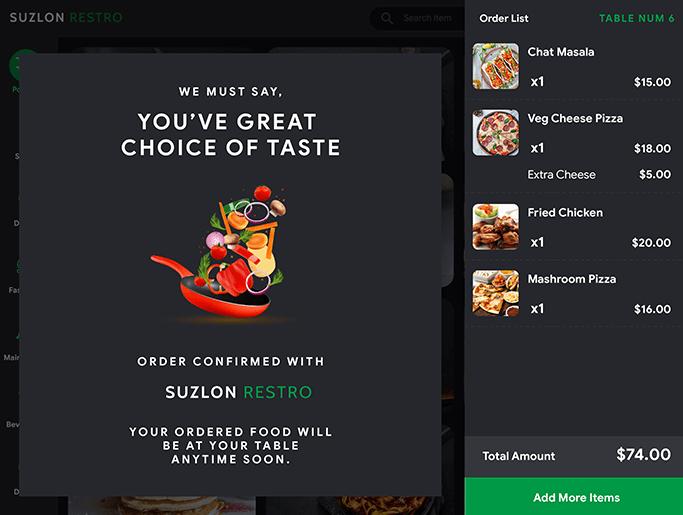Click the Veg Cheese Pizza quantity x1

537,148
